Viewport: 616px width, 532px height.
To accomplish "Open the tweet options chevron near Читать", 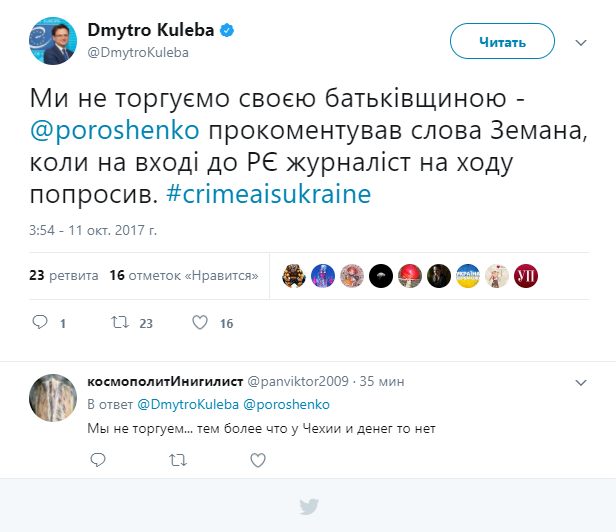I will pos(580,42).
